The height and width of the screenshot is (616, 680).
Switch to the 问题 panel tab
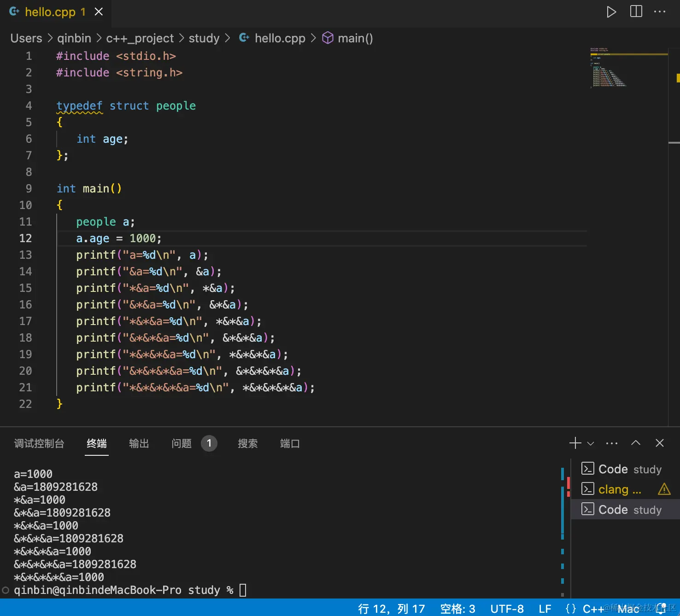[x=182, y=443]
